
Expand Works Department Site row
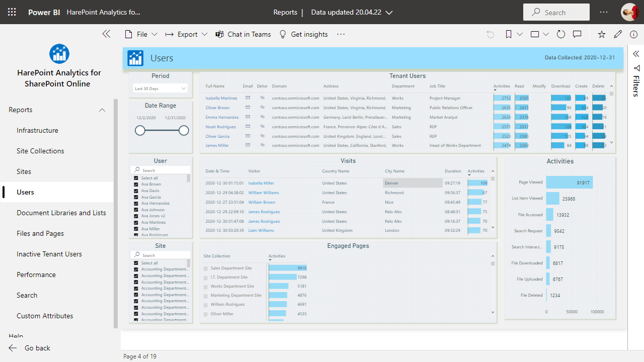[205, 287]
